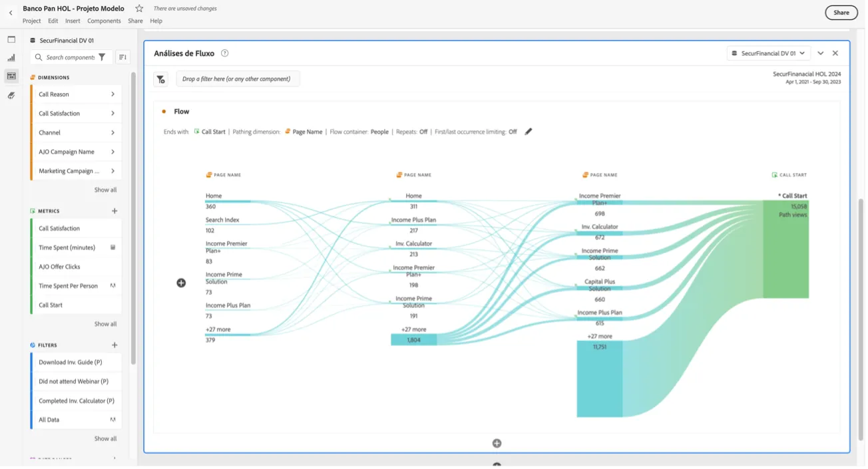Show all metrics
Screen dimensions: 868x469
point(105,325)
